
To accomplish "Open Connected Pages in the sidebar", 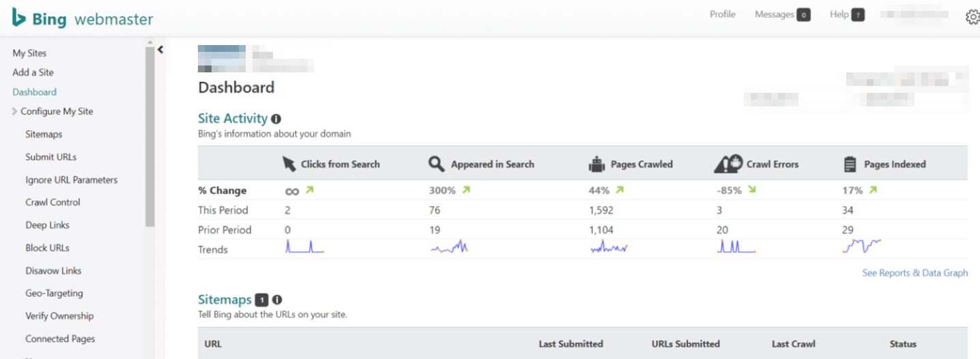I will [x=60, y=339].
